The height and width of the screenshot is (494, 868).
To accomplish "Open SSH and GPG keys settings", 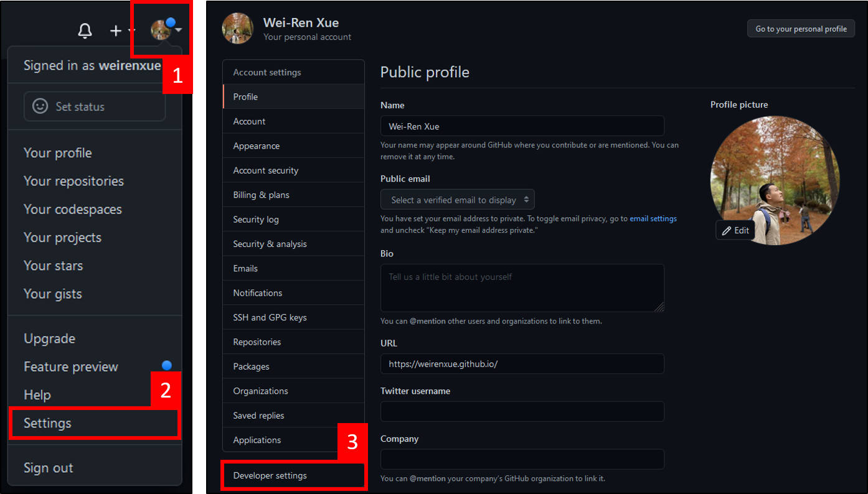I will tap(269, 317).
